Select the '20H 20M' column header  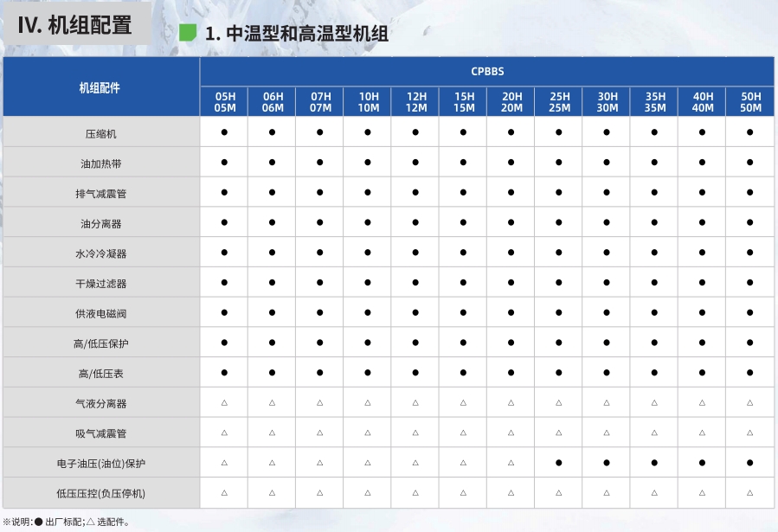click(x=511, y=102)
